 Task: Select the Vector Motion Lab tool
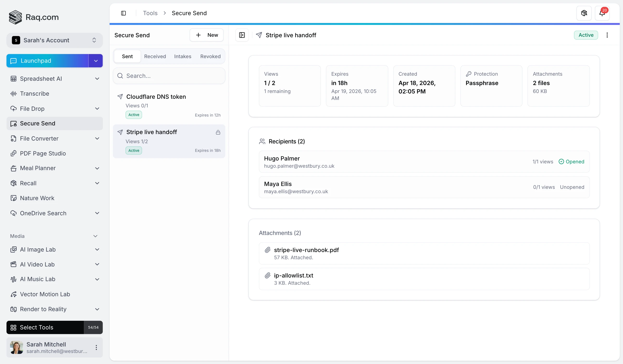coord(45,294)
